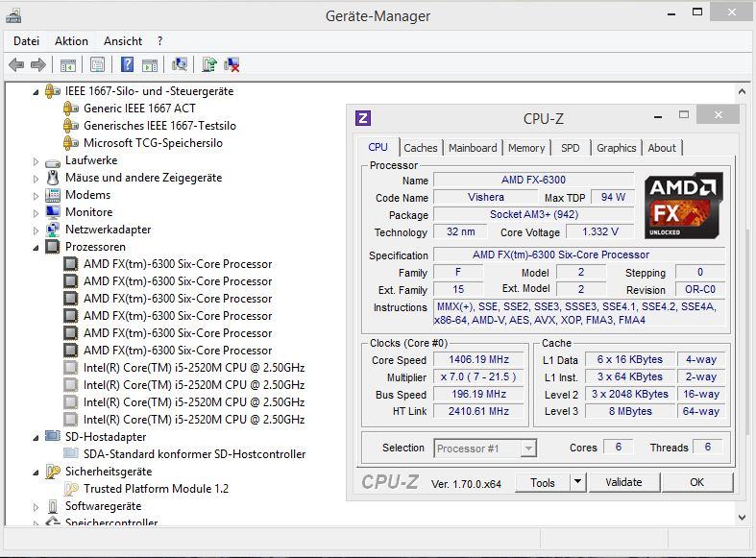Switch to the SPD tab
Viewport: 756px width, 558px height.
coord(571,148)
